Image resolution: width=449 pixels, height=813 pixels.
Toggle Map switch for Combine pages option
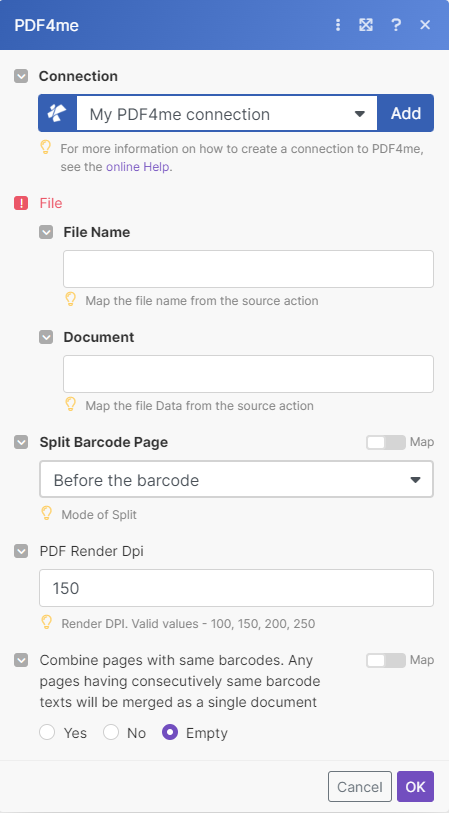tap(386, 660)
